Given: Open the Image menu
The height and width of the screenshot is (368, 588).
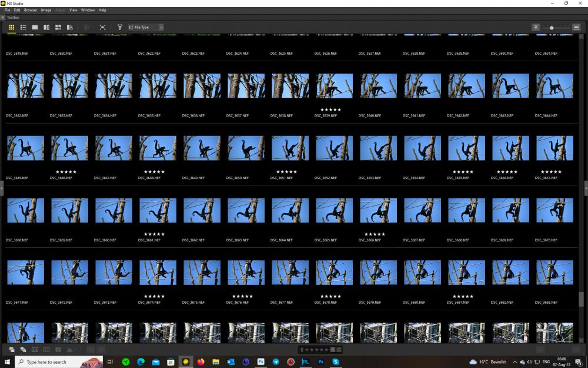Looking at the screenshot, I should tap(46, 10).
